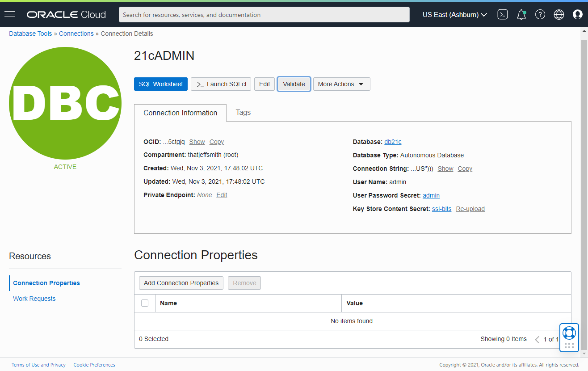Open Terms of Use and Privacy

pos(38,365)
